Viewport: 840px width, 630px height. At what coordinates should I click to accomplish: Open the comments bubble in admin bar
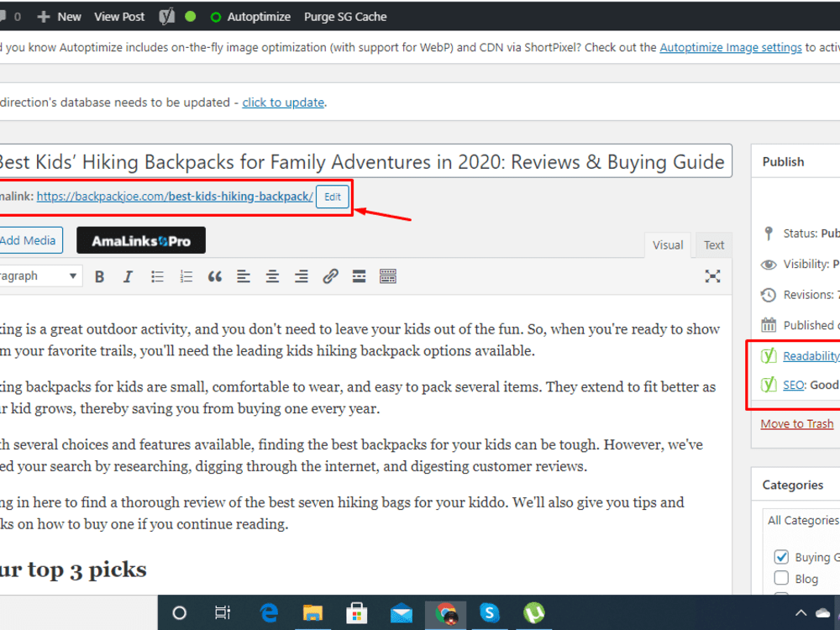pos(3,17)
